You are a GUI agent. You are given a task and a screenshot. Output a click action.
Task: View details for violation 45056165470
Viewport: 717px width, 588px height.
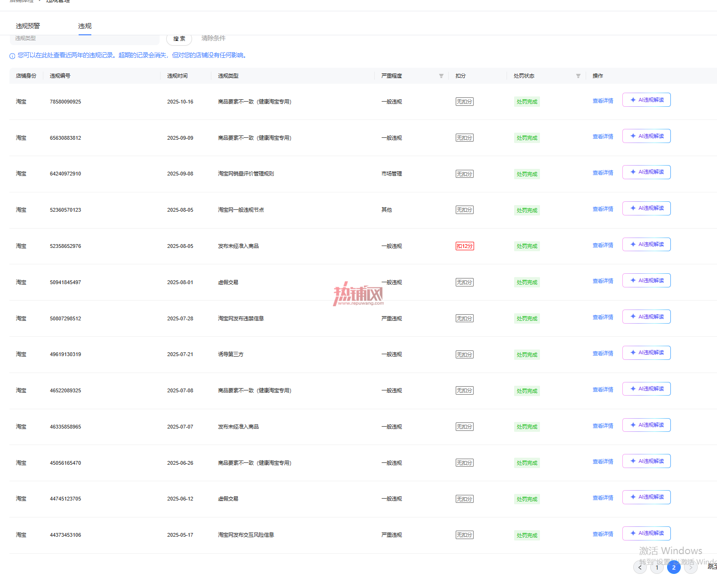(x=603, y=461)
